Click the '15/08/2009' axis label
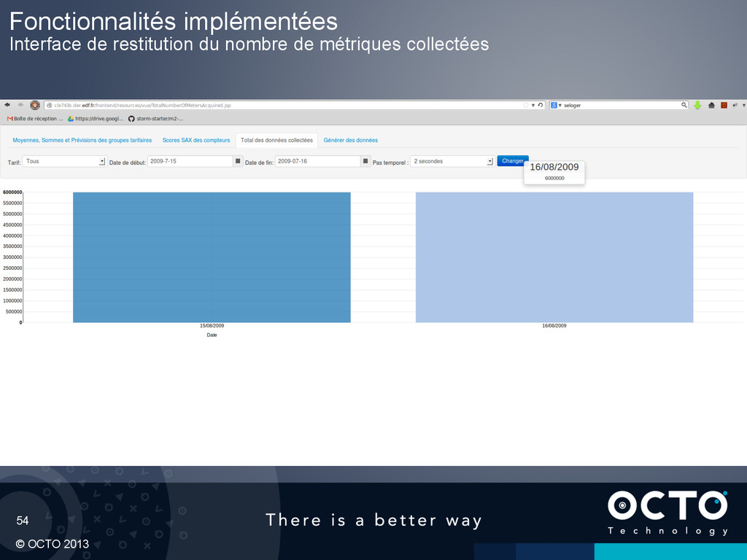The width and height of the screenshot is (747, 560). 212,326
